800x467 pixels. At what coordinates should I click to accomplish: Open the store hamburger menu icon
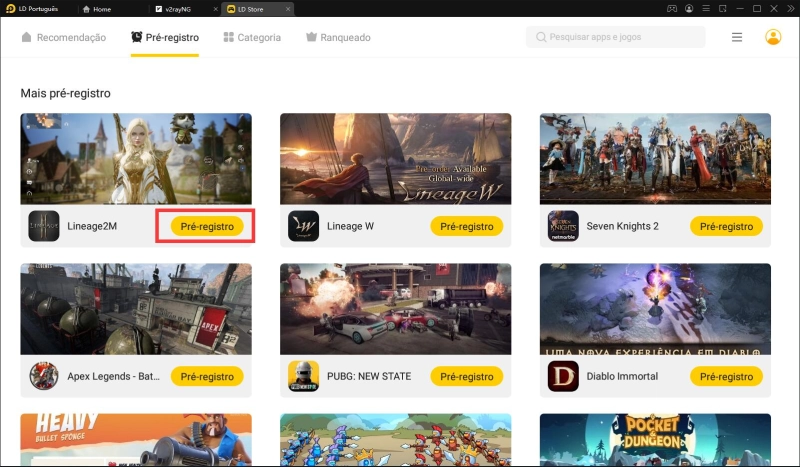coord(737,37)
